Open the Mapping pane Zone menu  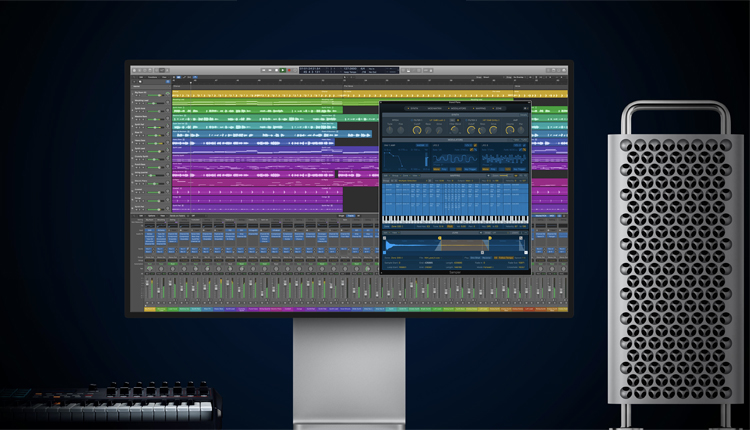pyautogui.click(x=406, y=176)
